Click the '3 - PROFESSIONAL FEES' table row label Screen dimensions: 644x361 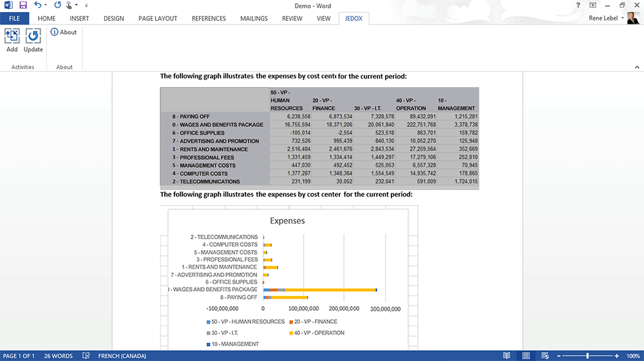pyautogui.click(x=203, y=157)
